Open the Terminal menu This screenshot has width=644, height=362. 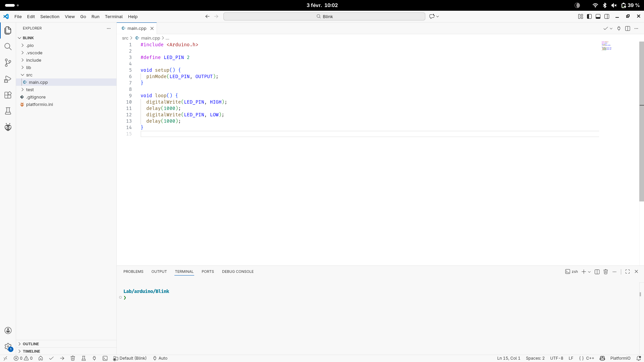114,16
